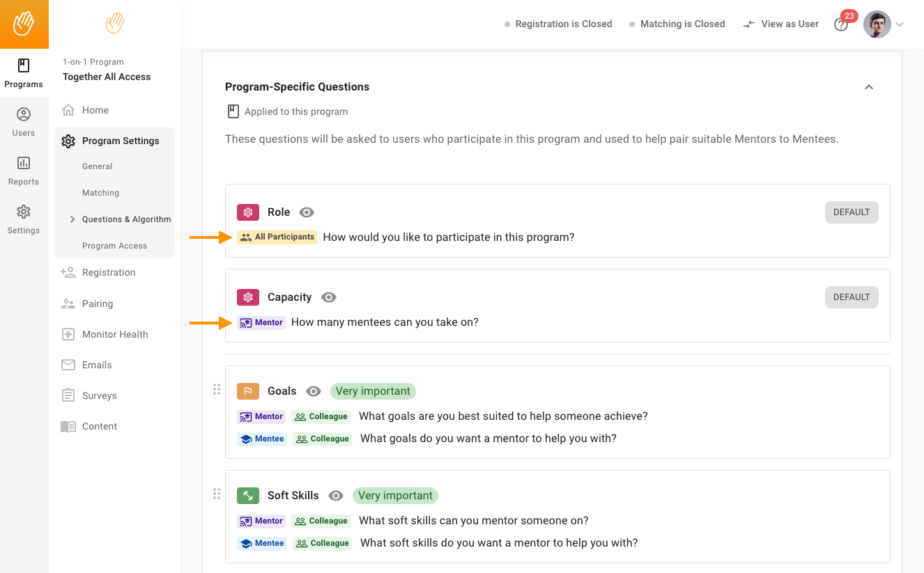Click 'What soft skills can you mentor' question
924x573 pixels.
[474, 521]
